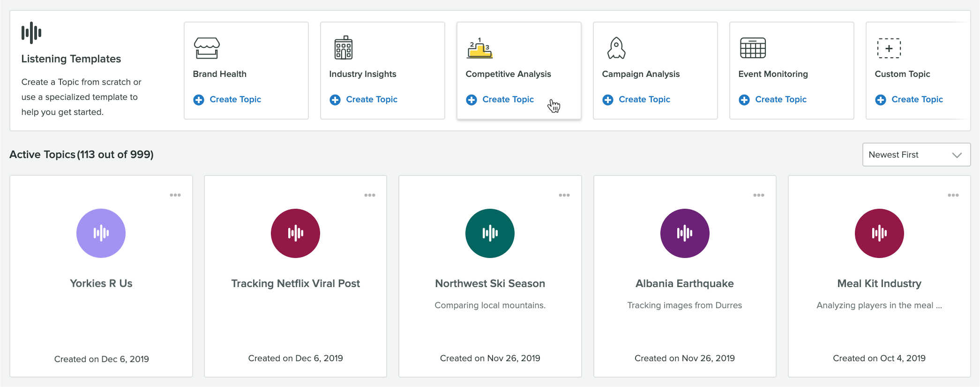
Task: Click Active Topics (113 out of 999) heading
Action: pyautogui.click(x=82, y=155)
